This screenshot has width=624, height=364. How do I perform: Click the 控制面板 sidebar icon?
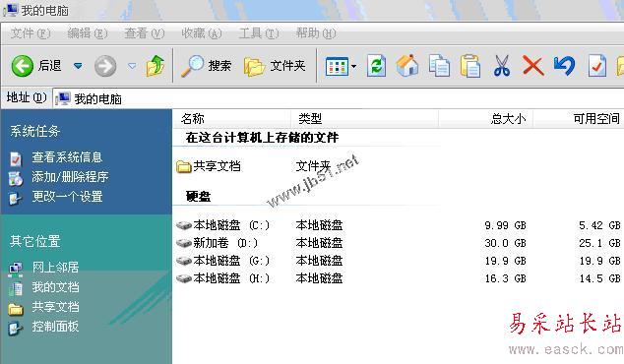tap(16, 329)
